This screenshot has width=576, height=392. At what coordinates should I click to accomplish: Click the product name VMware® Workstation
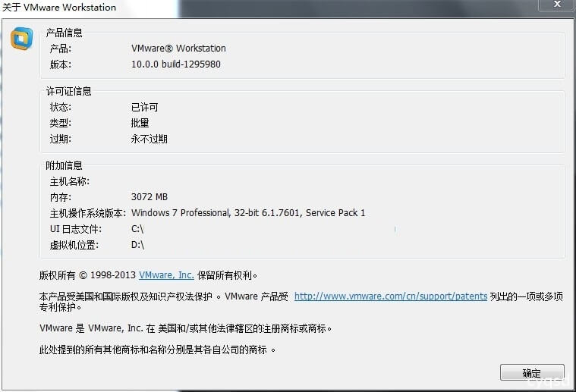click(x=178, y=49)
